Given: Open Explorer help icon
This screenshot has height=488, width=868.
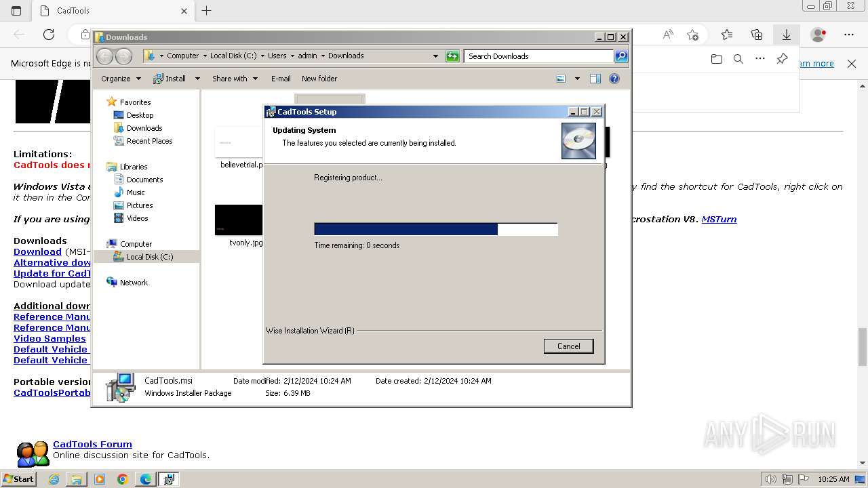Looking at the screenshot, I should [x=614, y=79].
